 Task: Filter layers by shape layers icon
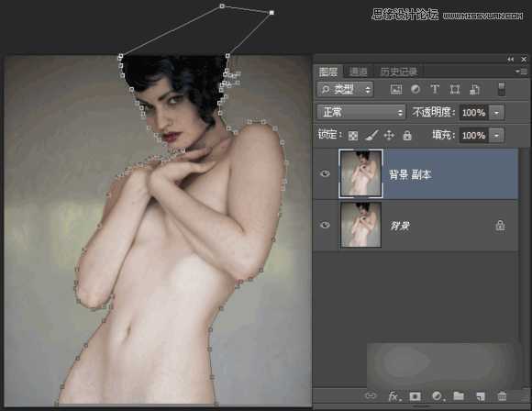pyautogui.click(x=455, y=89)
